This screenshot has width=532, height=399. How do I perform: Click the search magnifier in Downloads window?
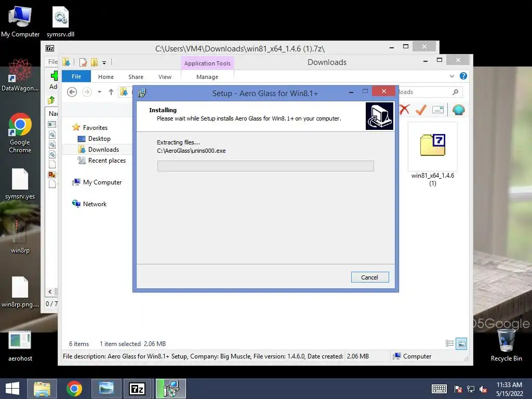(455, 92)
